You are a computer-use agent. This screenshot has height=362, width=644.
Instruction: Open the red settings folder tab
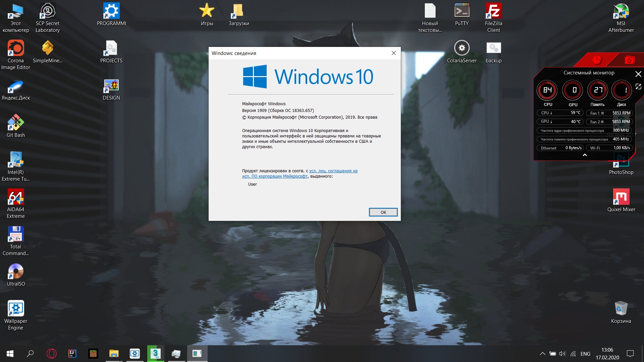point(629,60)
